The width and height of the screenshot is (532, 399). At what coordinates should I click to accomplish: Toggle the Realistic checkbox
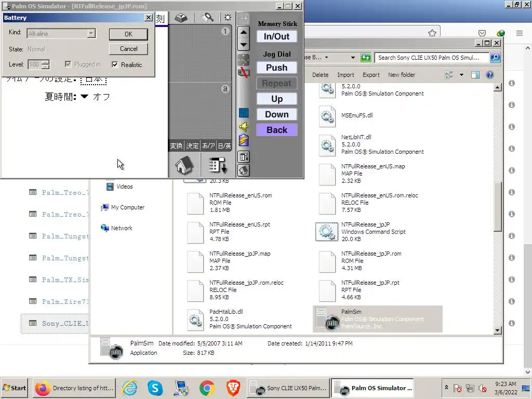[x=115, y=64]
